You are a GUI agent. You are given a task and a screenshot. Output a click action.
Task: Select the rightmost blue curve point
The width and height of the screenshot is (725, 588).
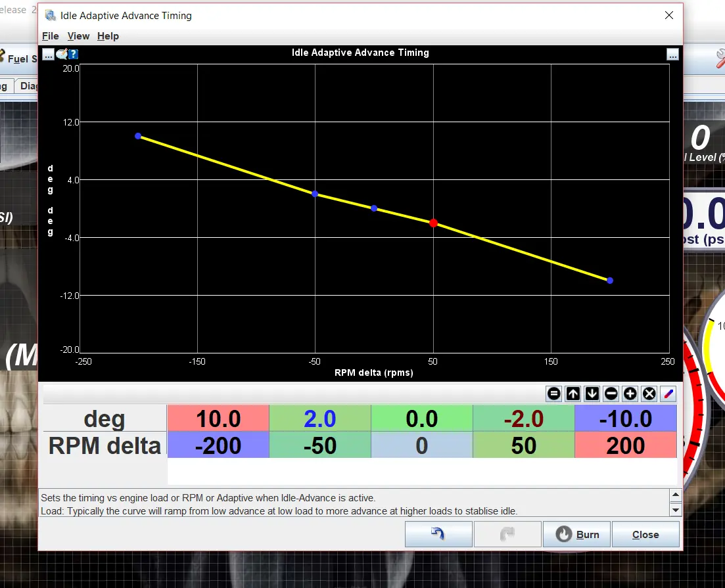[610, 281]
